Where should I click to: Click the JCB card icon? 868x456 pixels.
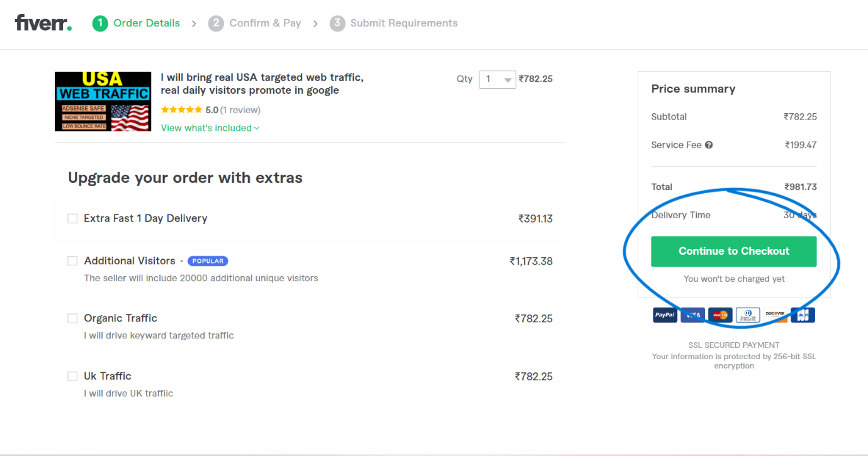click(803, 315)
